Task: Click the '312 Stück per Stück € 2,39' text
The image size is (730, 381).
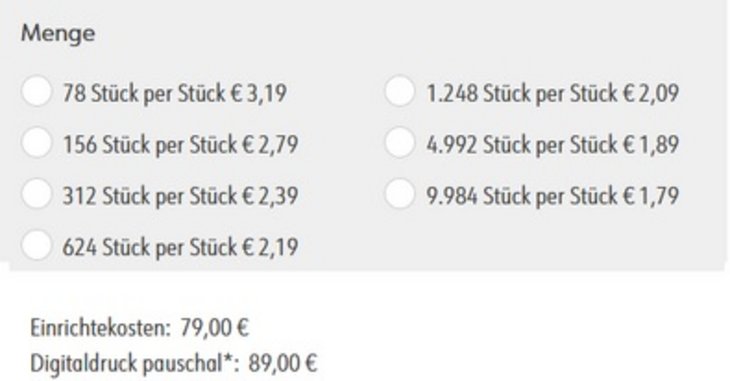Action: click(x=181, y=196)
